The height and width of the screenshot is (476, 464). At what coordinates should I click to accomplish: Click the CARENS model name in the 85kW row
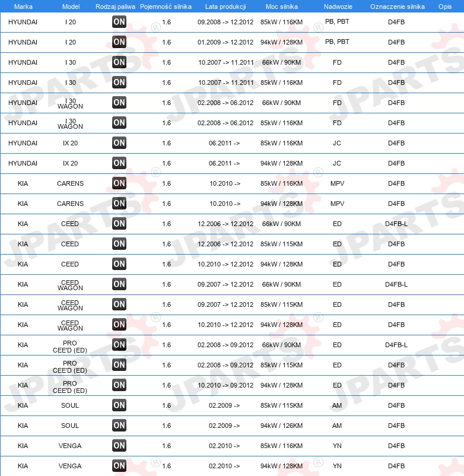coord(70,183)
